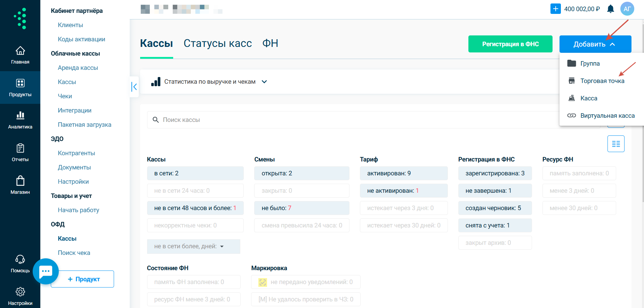Click the blue plus balance top-up icon

click(555, 9)
